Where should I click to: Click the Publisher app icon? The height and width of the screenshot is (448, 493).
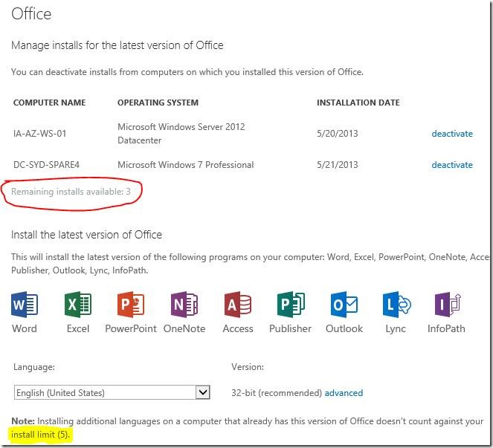click(291, 305)
